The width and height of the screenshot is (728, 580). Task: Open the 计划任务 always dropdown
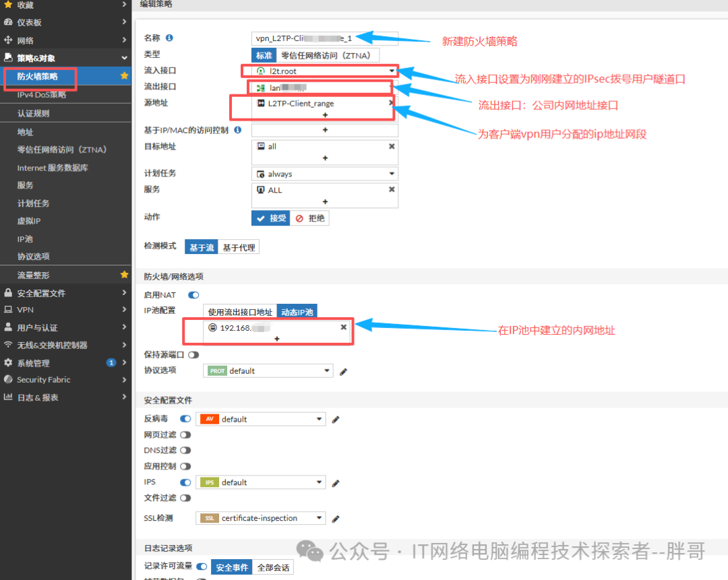tap(391, 174)
